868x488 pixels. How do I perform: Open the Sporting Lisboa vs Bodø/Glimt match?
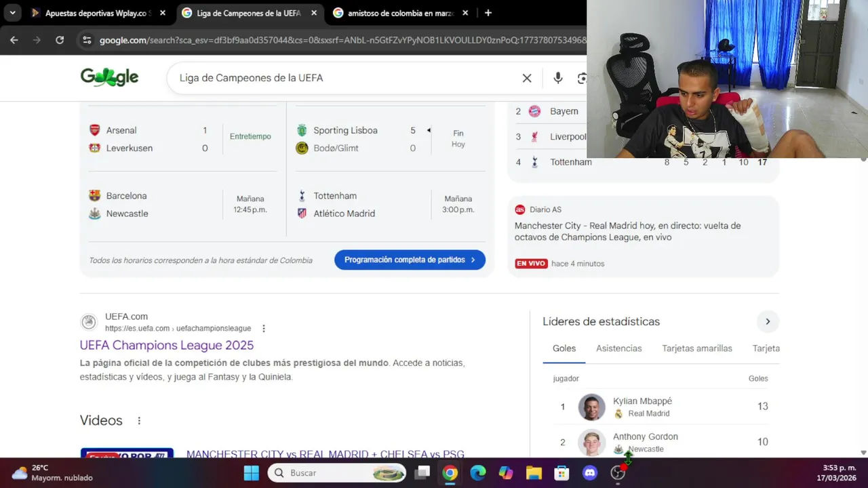point(389,139)
